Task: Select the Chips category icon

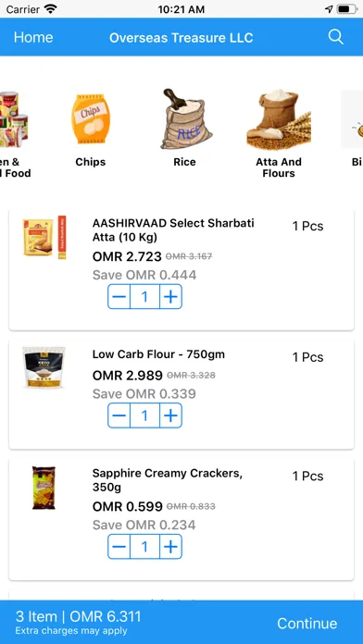Action: coord(90,119)
